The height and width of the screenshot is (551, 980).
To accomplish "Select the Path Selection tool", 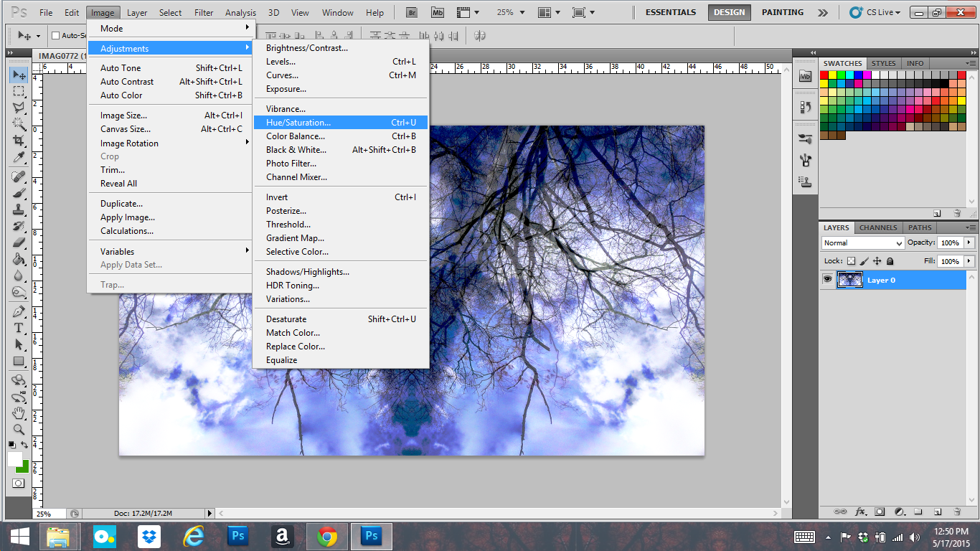I will pos(19,344).
